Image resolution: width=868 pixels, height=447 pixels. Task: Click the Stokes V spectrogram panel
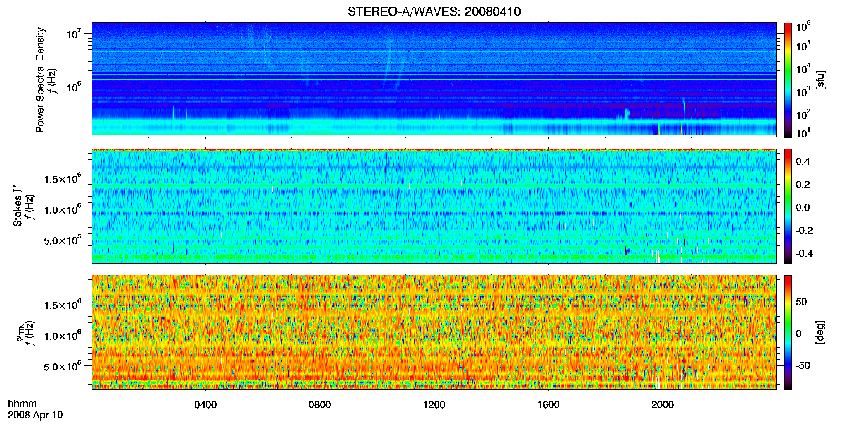(x=434, y=206)
